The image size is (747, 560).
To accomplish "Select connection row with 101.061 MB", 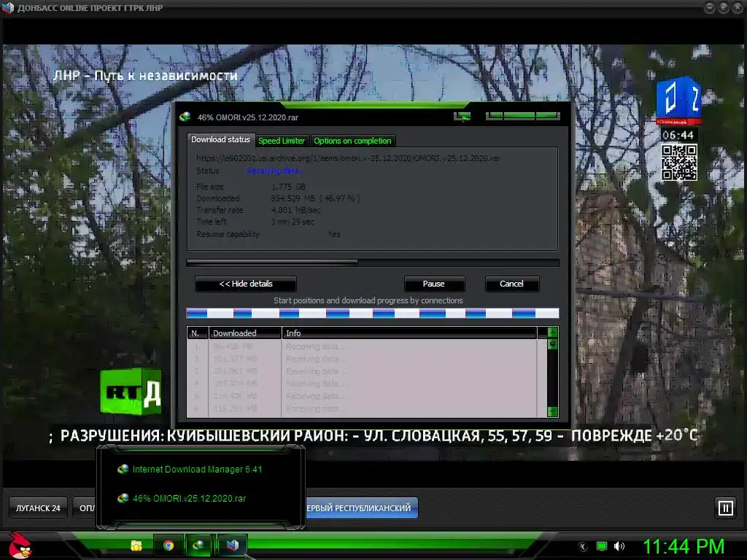I will click(x=362, y=371).
